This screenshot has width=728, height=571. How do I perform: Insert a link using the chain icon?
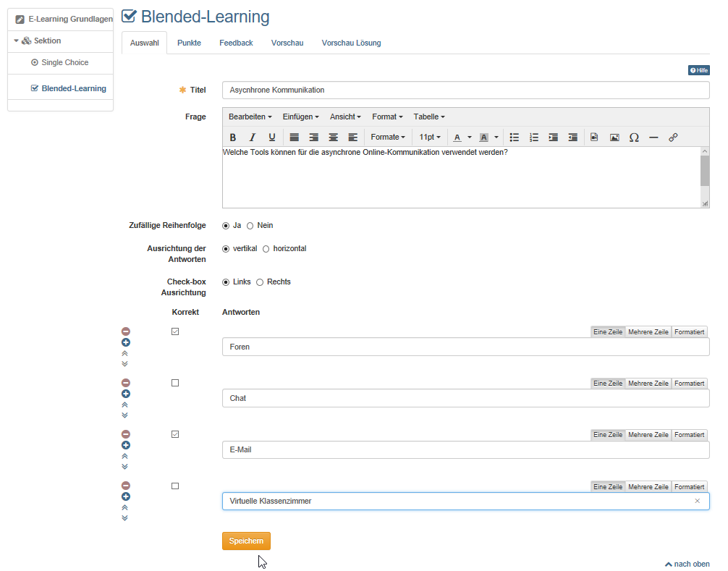click(673, 138)
